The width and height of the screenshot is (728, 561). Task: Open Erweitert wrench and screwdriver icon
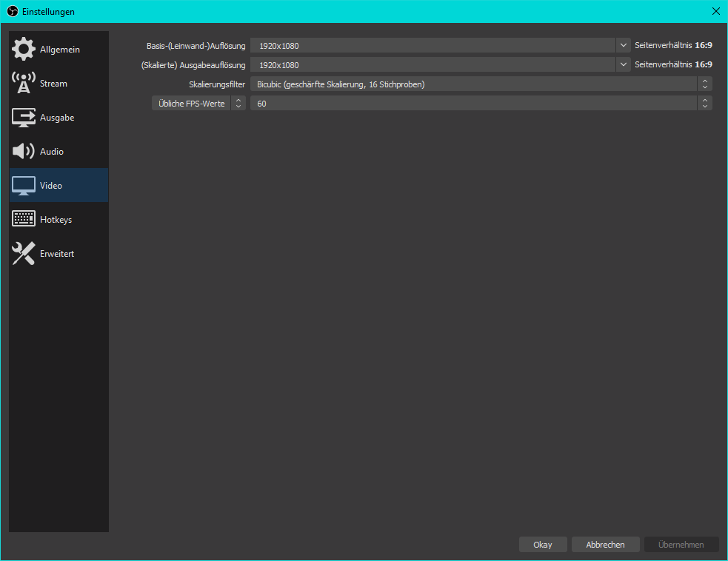tap(23, 253)
